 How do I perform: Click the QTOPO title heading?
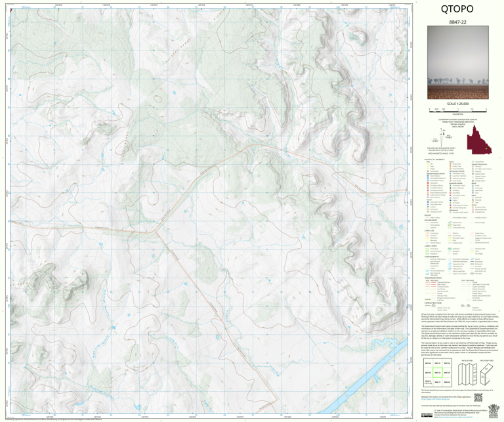coord(457,9)
